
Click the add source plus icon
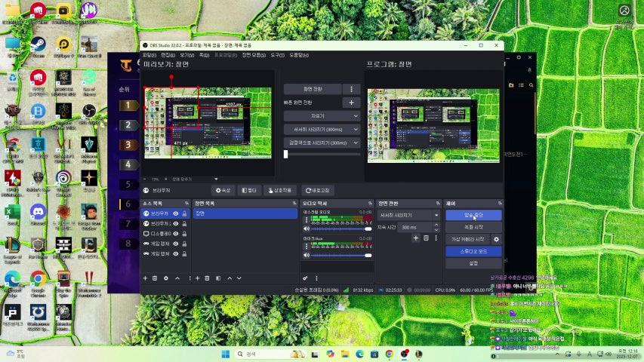tap(146, 278)
